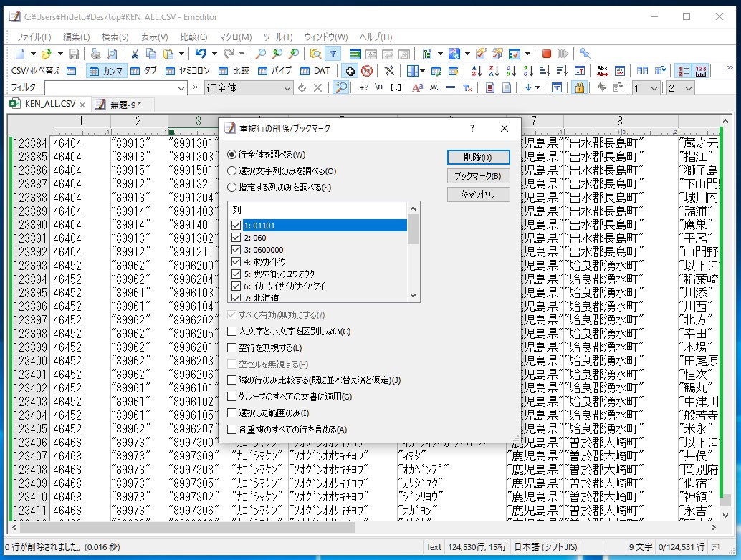Click the Print icon
The image size is (741, 560).
[96, 54]
